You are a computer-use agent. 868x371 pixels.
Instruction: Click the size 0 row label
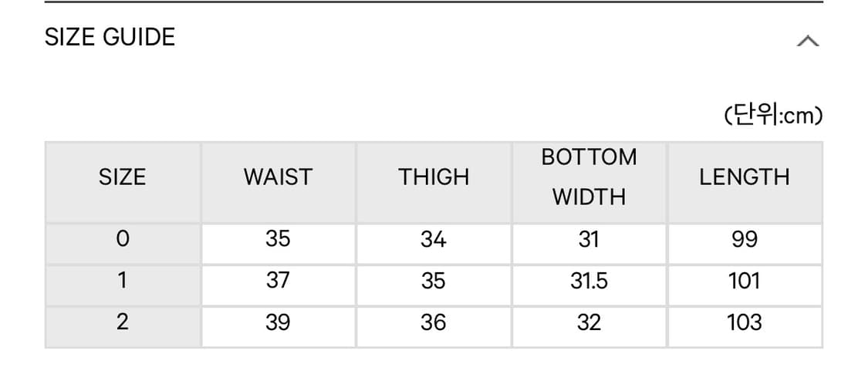click(122, 240)
